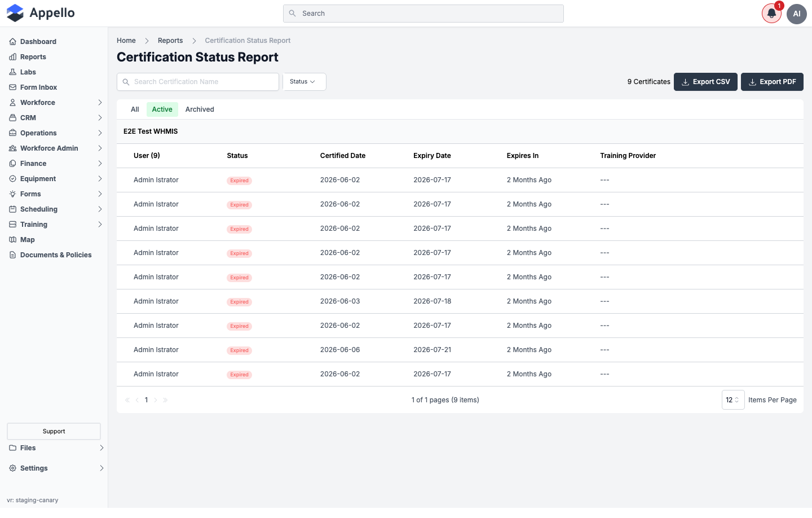Go to Home in breadcrumb
This screenshot has height=518, width=812.
(x=126, y=41)
